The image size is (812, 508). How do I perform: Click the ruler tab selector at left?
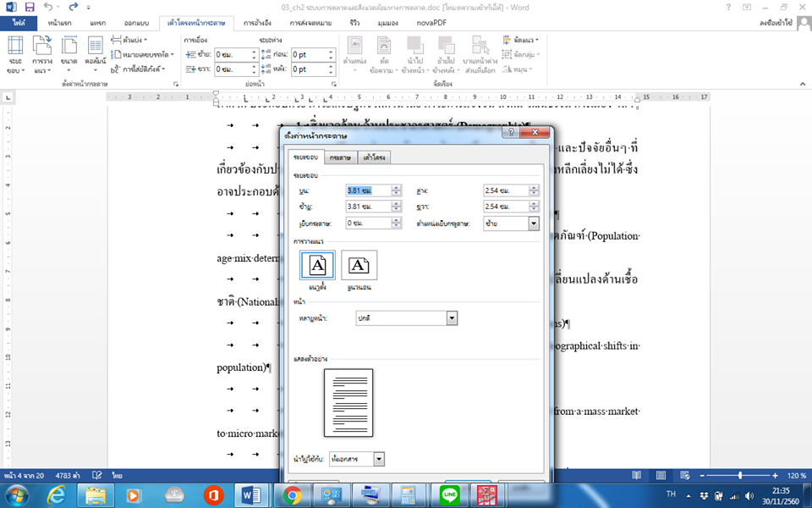8,97
